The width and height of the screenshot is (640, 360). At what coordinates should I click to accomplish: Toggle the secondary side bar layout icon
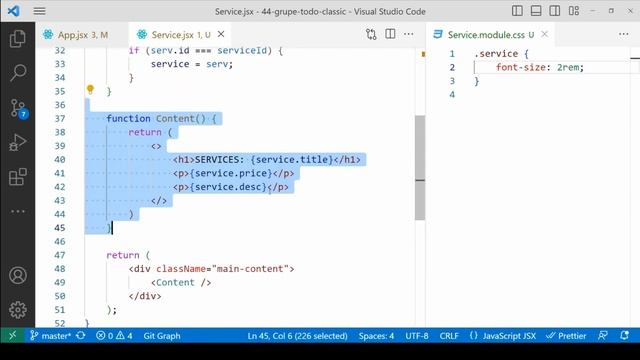click(555, 11)
